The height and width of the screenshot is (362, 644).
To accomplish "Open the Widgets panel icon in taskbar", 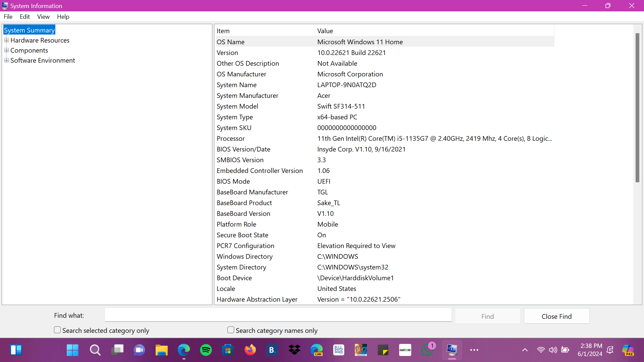I will click(x=16, y=350).
